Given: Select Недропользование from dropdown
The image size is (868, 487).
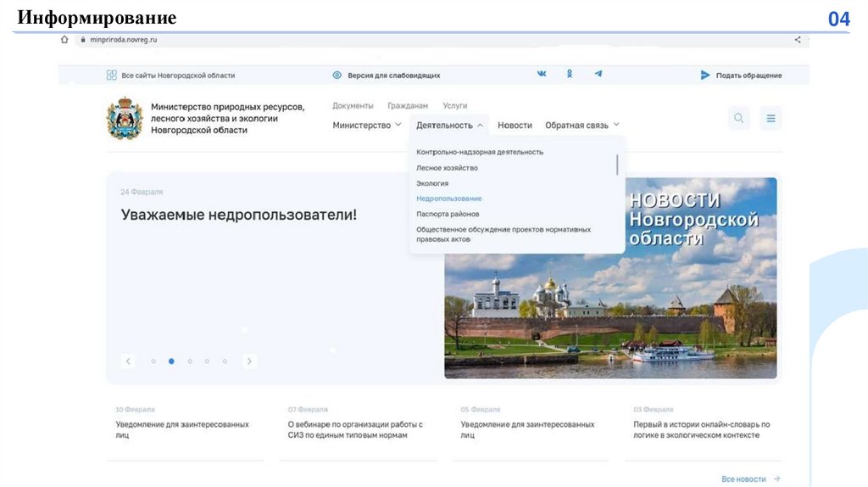Looking at the screenshot, I should point(449,199).
